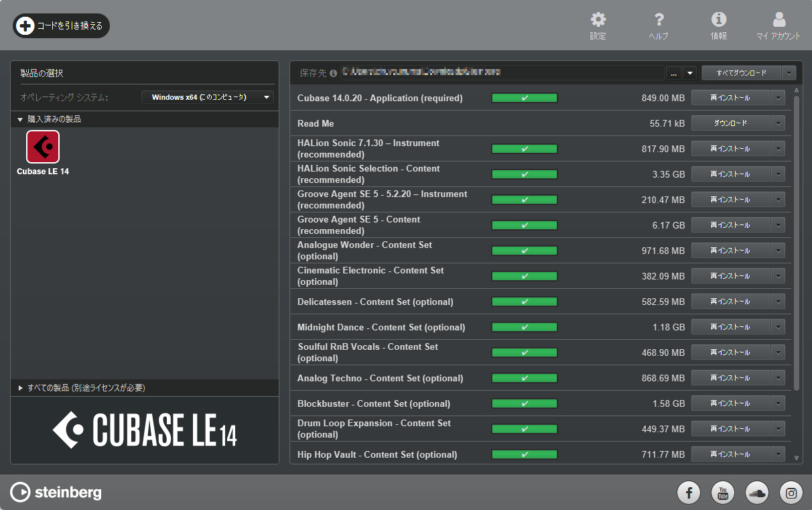
Task: Click the info icon beside the save location
Action: coord(333,73)
